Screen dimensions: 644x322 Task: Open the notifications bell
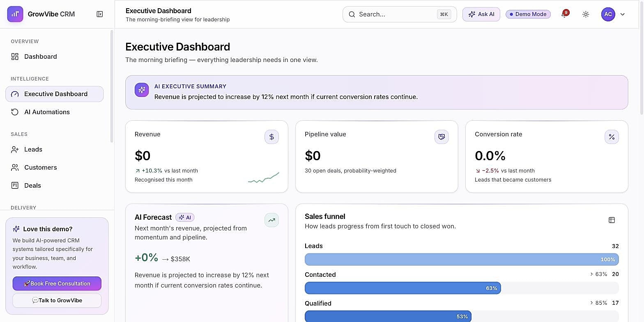coord(565,14)
